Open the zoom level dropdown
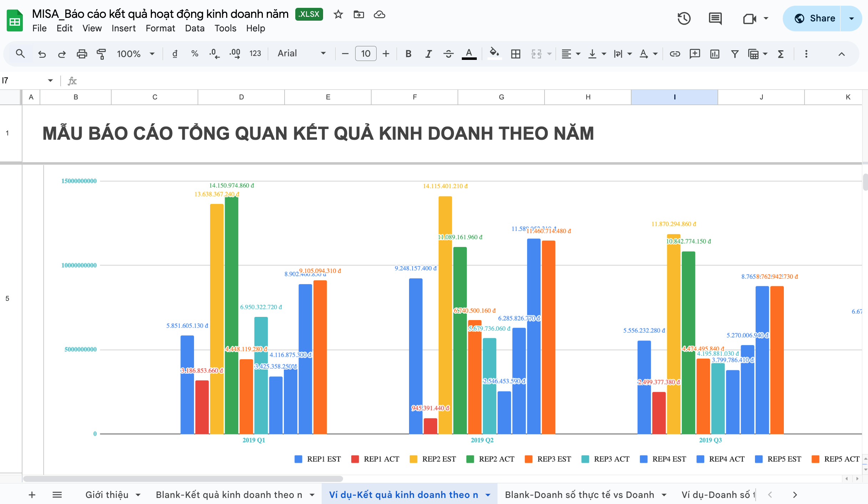 tap(136, 54)
